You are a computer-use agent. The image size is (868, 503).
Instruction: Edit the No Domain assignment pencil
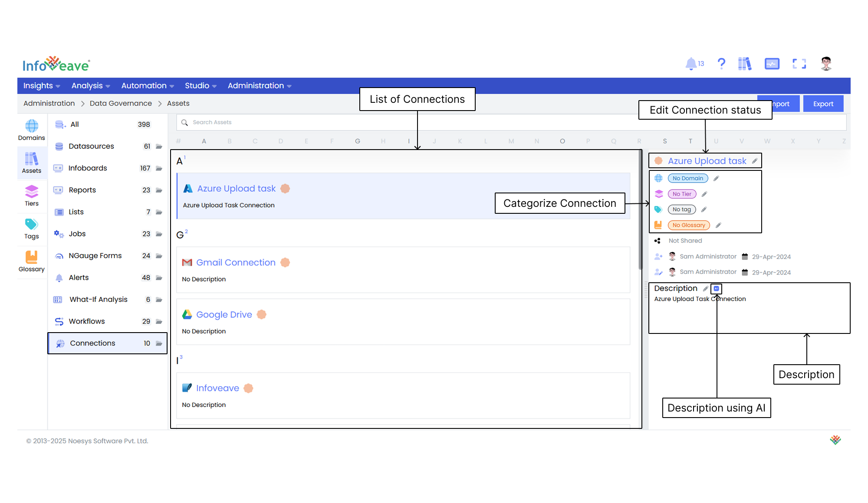[x=716, y=178]
